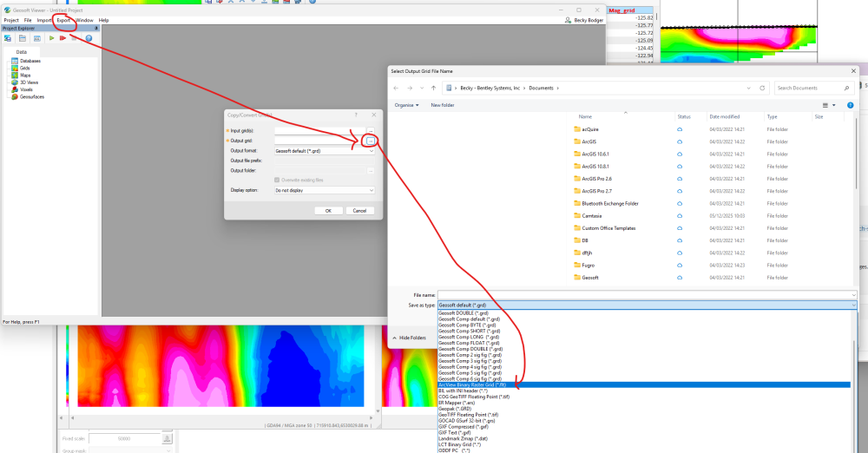Open the Custom Office Templates folder

[608, 228]
